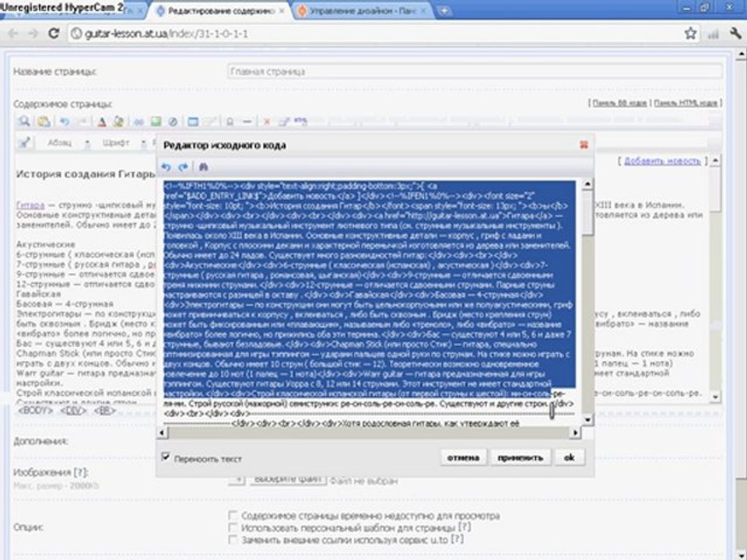Open find (binoculars) in source code editor

pos(203,167)
